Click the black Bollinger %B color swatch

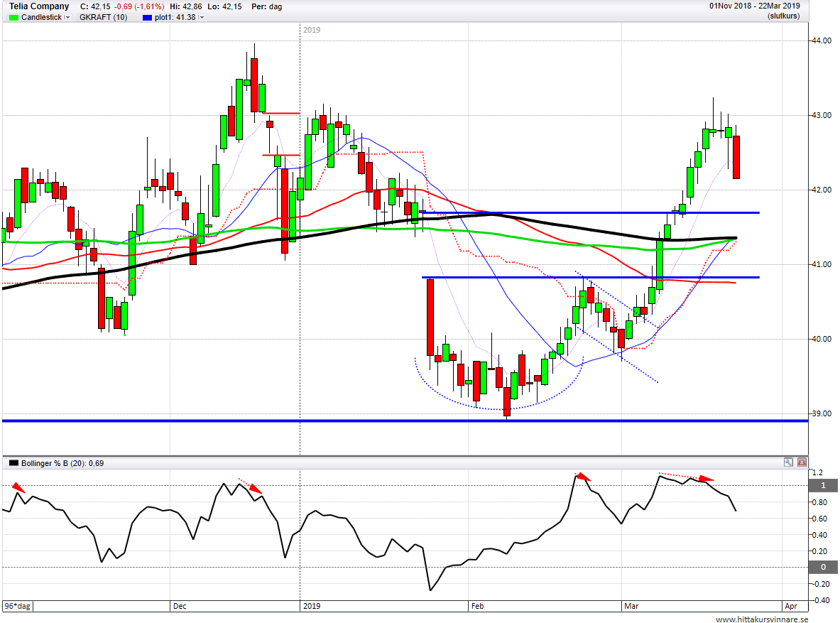pyautogui.click(x=14, y=463)
